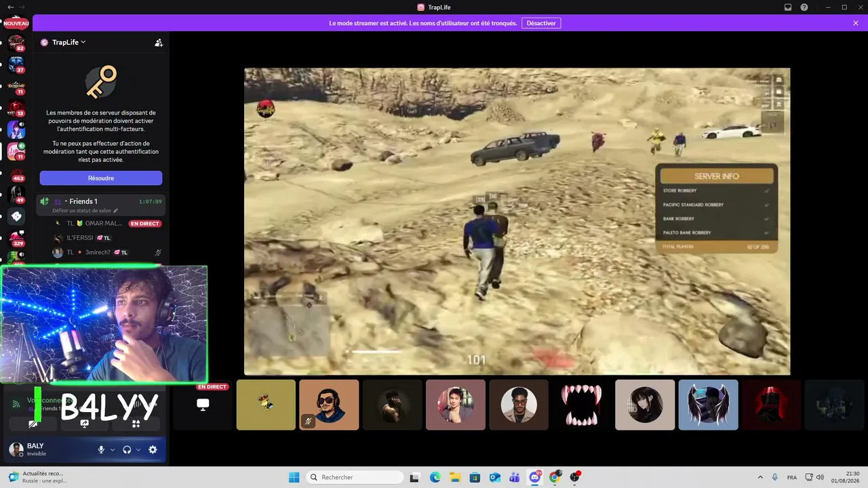Open the help icon in title bar
The height and width of the screenshot is (488, 868).
(804, 7)
